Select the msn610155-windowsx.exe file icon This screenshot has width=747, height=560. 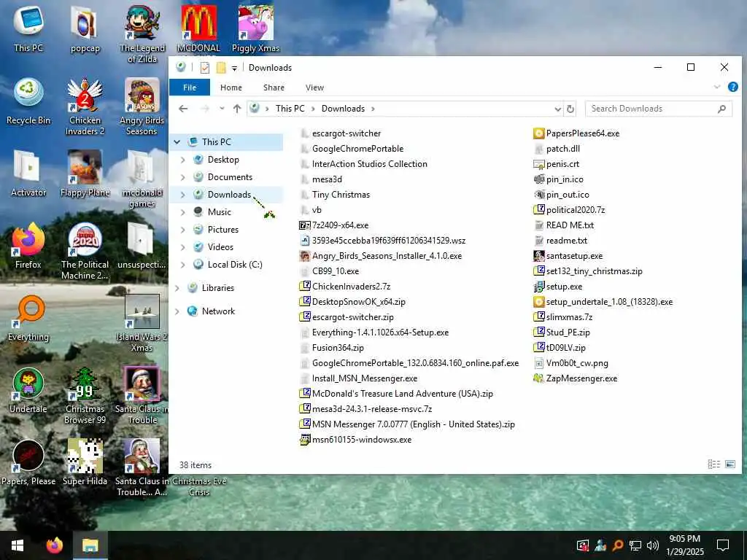pos(304,440)
